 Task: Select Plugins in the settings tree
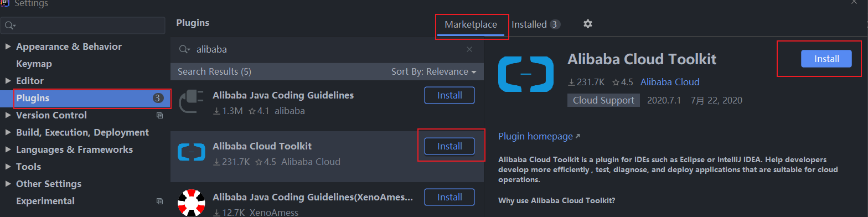pyautogui.click(x=85, y=98)
